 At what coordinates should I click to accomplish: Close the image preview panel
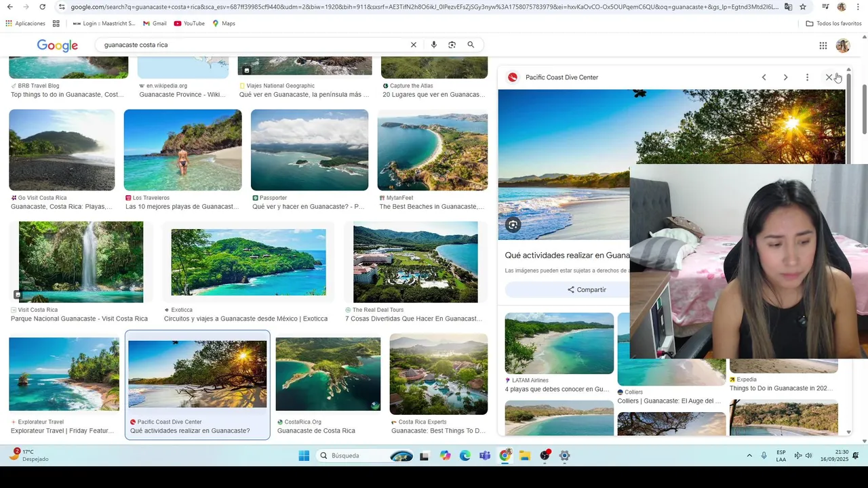click(x=829, y=77)
